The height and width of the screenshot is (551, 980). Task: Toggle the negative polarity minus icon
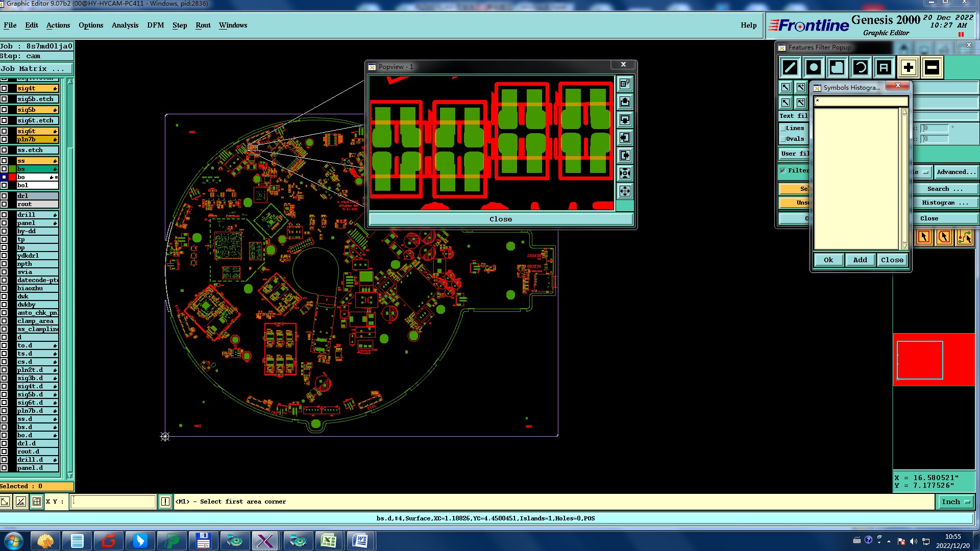click(932, 67)
